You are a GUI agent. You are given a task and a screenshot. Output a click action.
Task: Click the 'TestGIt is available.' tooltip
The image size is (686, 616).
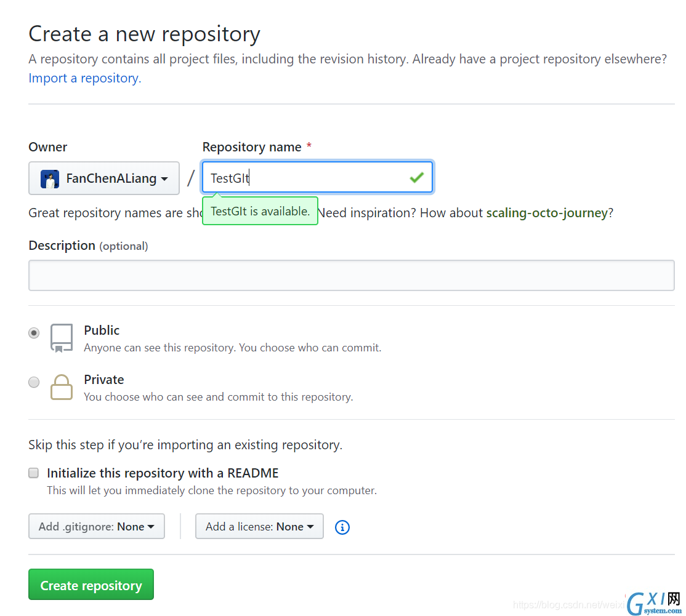point(260,211)
